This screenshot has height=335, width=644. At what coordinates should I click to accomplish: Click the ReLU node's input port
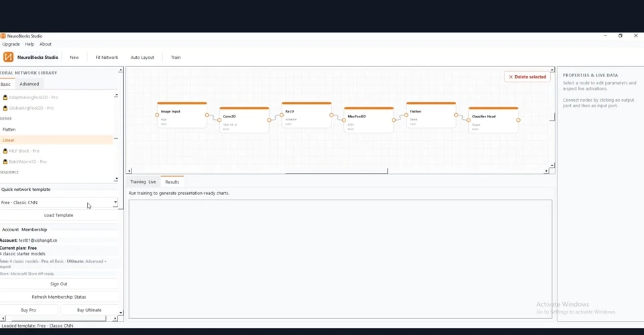[x=282, y=115]
